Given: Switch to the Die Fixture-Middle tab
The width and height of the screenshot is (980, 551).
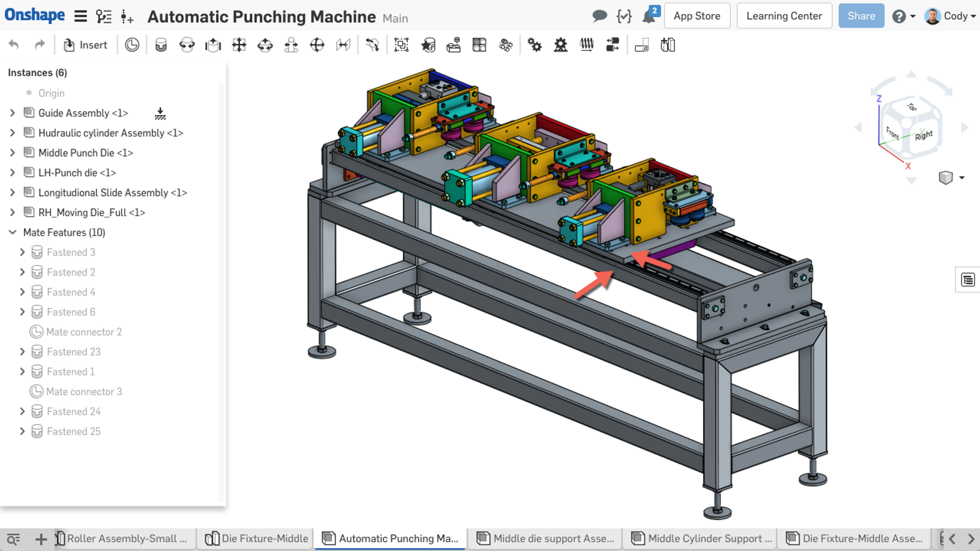Looking at the screenshot, I should click(257, 539).
